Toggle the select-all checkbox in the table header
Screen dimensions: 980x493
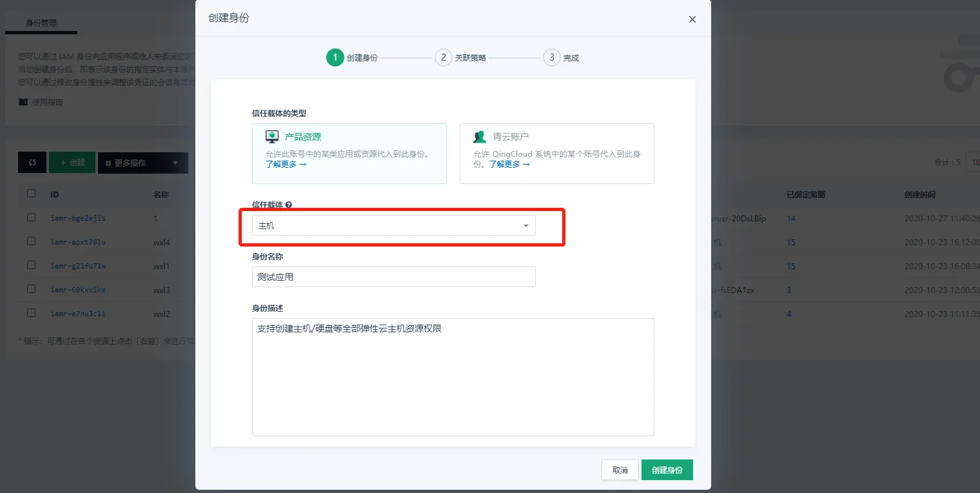coord(31,194)
